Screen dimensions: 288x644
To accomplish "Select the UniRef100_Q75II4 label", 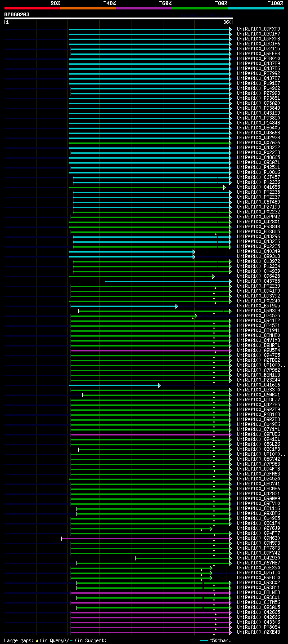I will 259,573.
